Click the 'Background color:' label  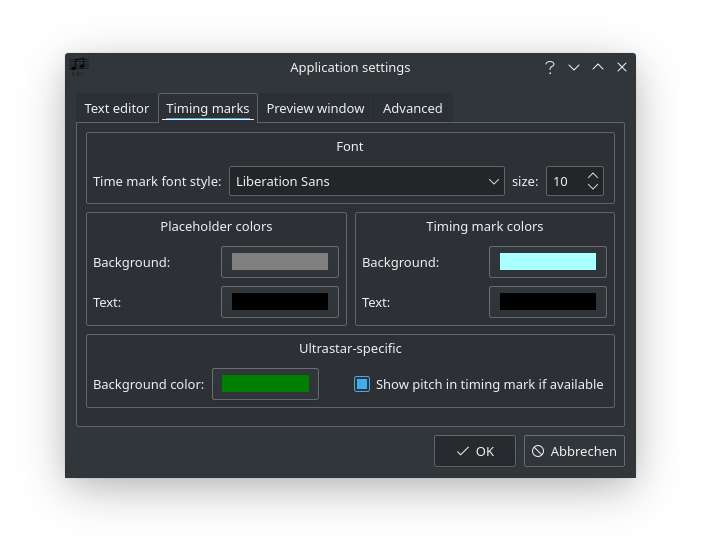pos(148,385)
